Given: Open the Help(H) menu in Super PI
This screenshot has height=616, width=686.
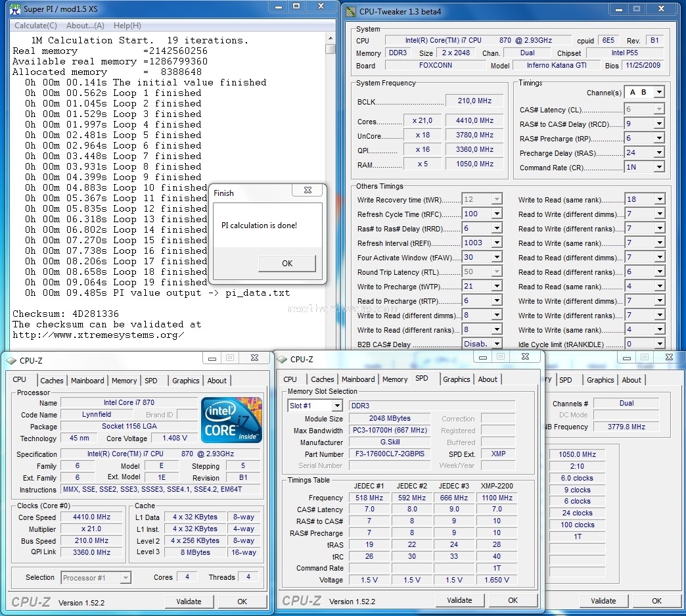Looking at the screenshot, I should click(127, 26).
